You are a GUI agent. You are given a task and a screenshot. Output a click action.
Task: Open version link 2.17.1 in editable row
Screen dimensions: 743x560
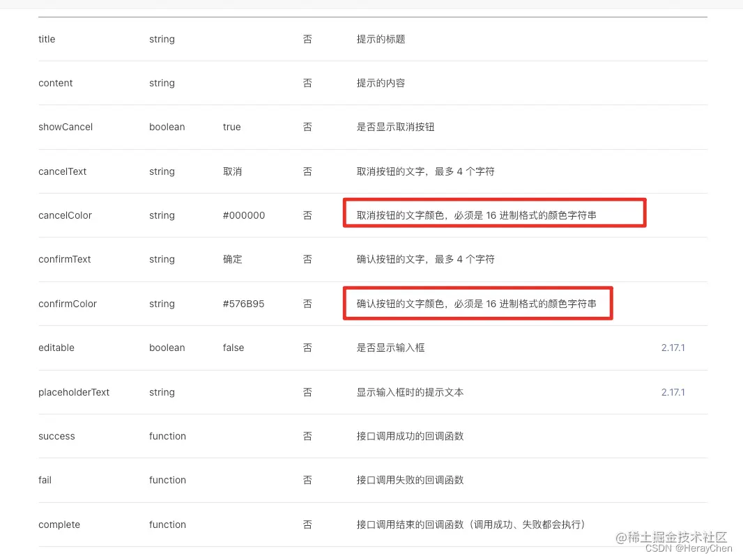tap(673, 348)
